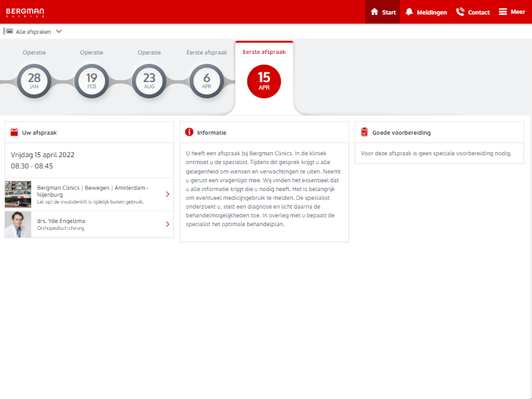Screen dimensions: 532x399
Task: Click the Informatie paragraph about the specialist
Action: pos(264,189)
